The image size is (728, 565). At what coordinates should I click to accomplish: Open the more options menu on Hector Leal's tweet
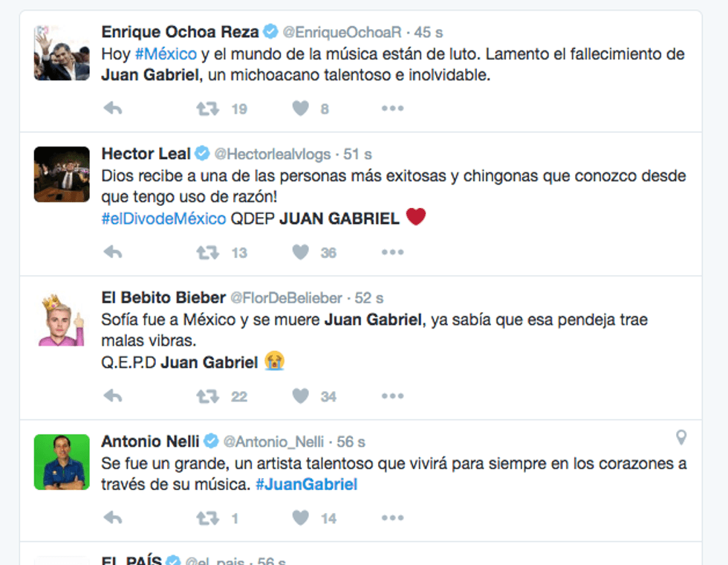click(392, 252)
